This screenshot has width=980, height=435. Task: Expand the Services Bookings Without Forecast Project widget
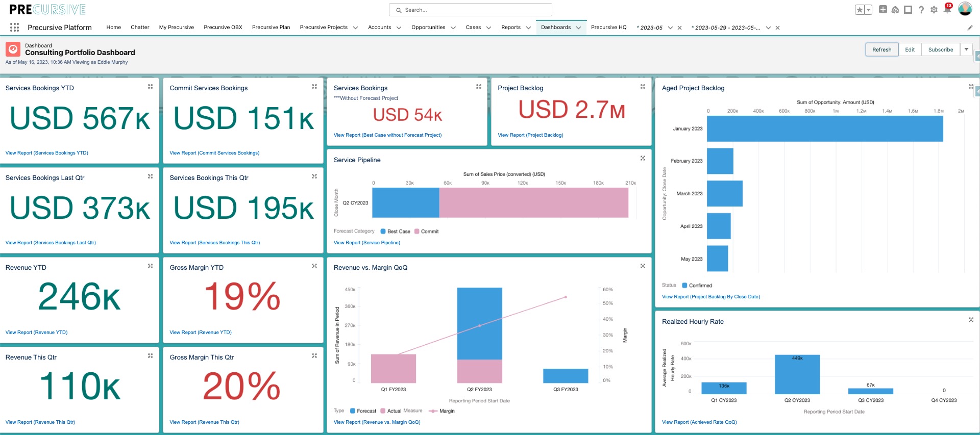point(479,87)
